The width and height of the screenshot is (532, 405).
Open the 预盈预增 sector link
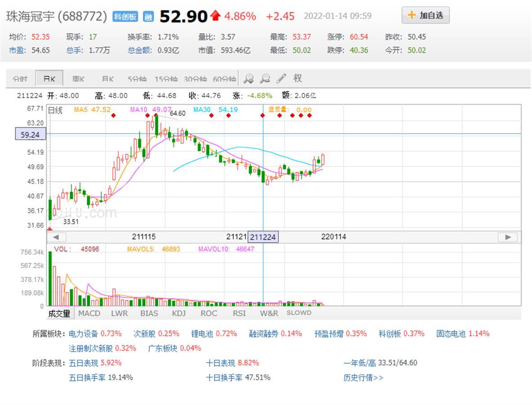[x=329, y=334]
